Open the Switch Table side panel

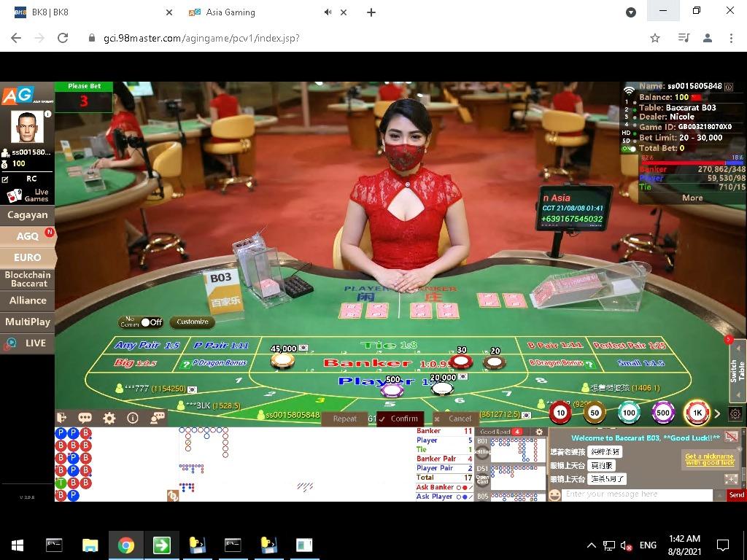(738, 370)
